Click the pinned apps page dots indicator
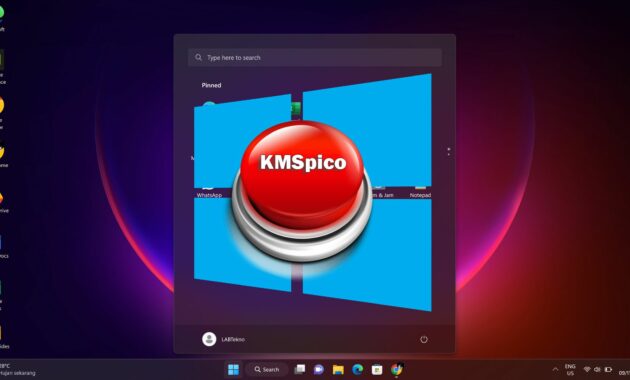 pos(449,152)
